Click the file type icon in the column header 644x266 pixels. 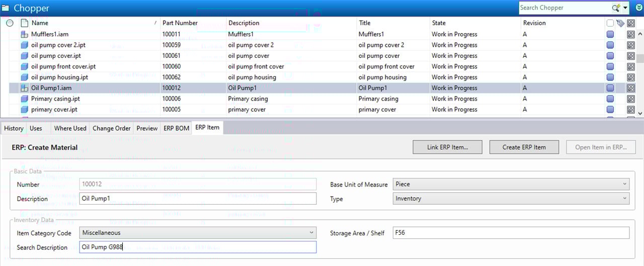pyautogui.click(x=24, y=23)
